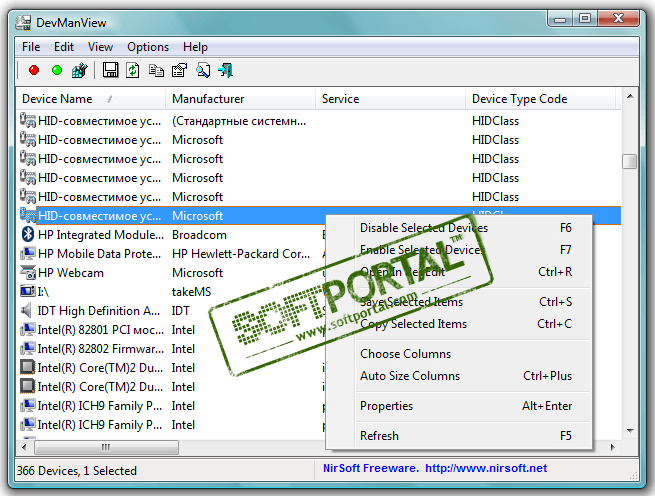Open the Help menu
Image resolution: width=655 pixels, height=496 pixels.
195,47
